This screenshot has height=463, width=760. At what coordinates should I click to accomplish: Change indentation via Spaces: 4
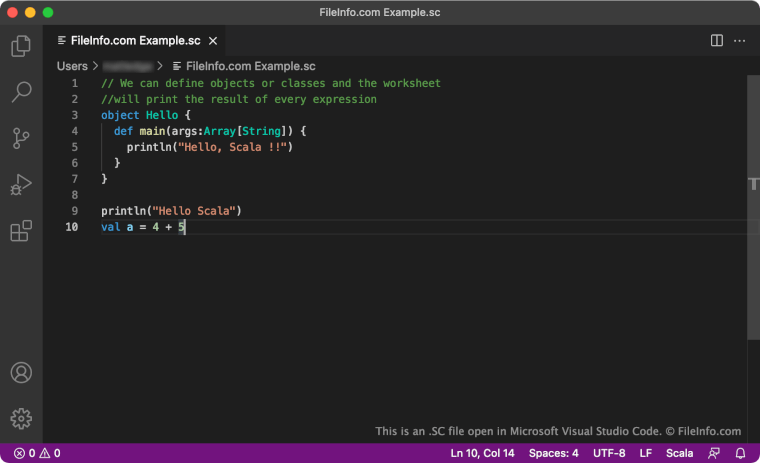pyautogui.click(x=553, y=453)
